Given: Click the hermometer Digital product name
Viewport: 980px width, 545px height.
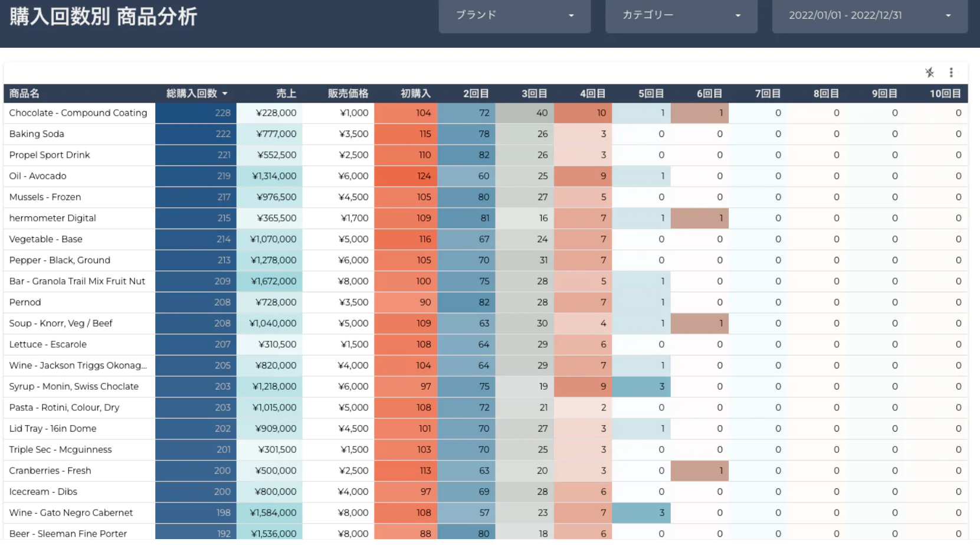Looking at the screenshot, I should coord(53,218).
